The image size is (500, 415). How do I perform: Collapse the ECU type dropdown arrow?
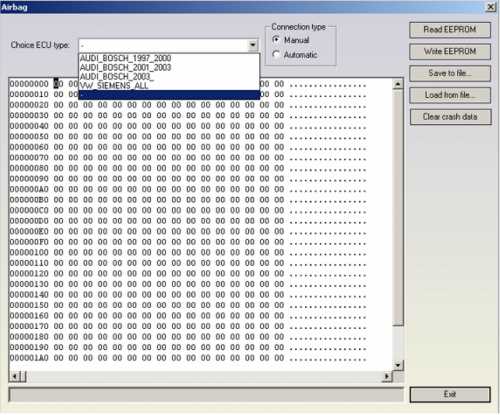pyautogui.click(x=252, y=45)
